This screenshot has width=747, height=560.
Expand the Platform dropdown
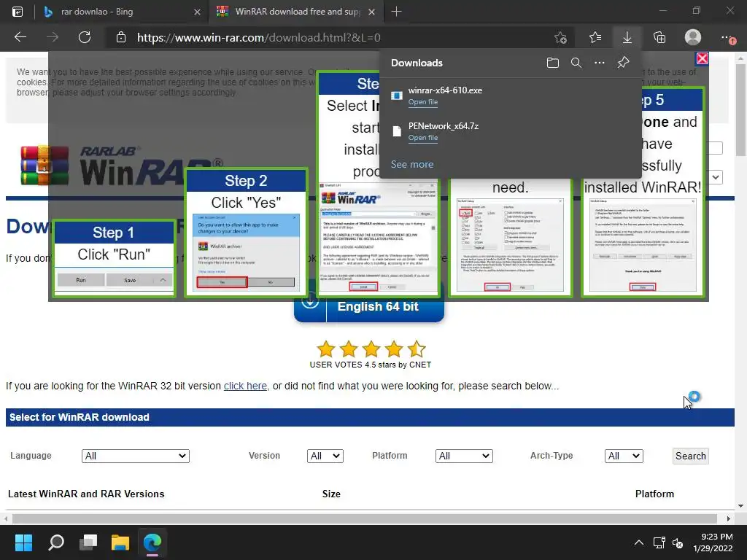pyautogui.click(x=464, y=456)
